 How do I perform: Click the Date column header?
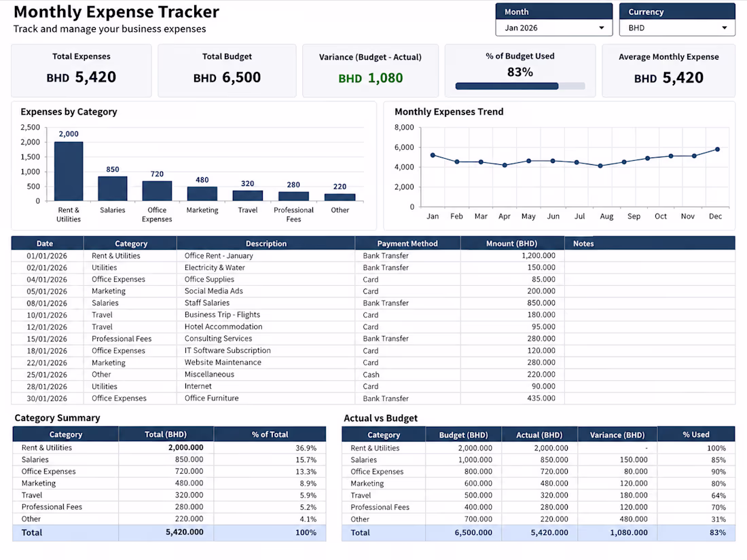click(x=47, y=243)
